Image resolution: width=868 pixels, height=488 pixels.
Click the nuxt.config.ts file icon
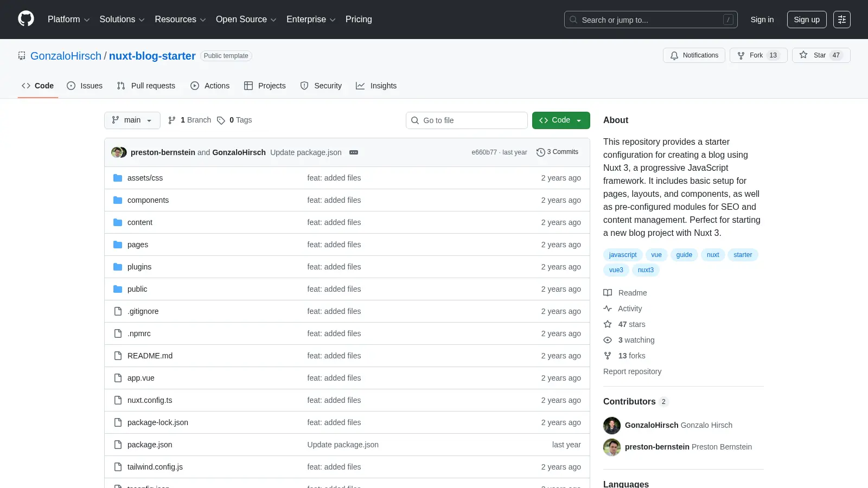tap(118, 400)
